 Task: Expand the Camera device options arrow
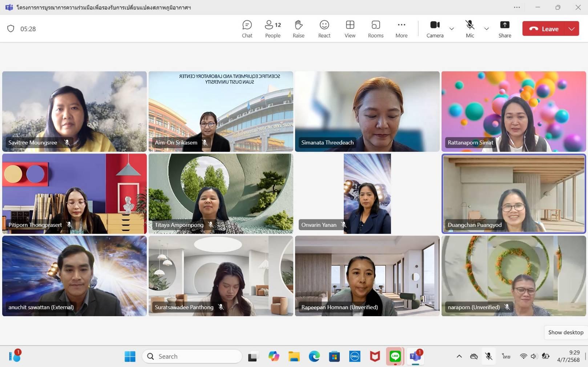452,29
